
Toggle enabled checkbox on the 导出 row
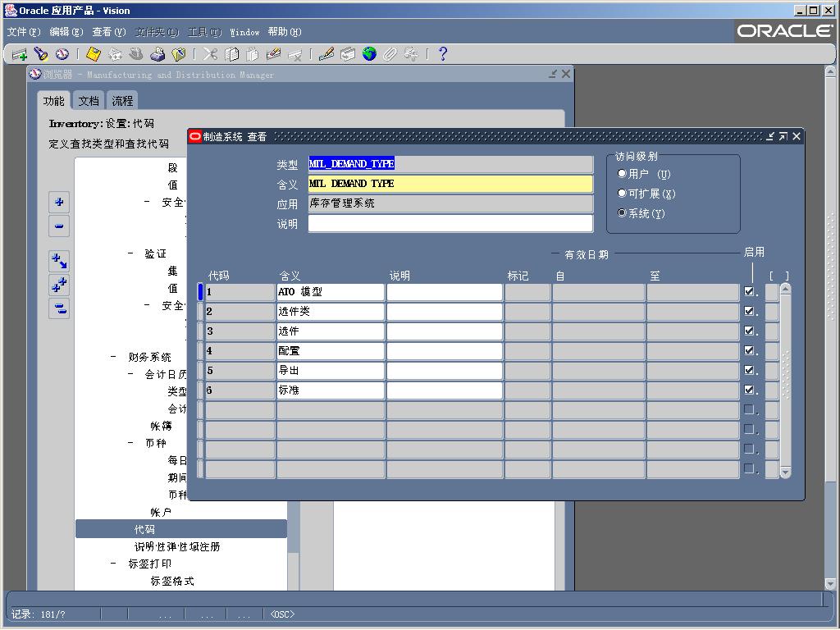pos(749,370)
